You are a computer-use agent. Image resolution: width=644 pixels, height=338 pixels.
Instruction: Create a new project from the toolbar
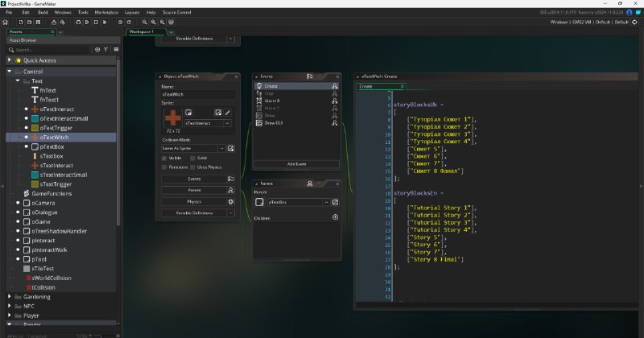tap(21, 23)
